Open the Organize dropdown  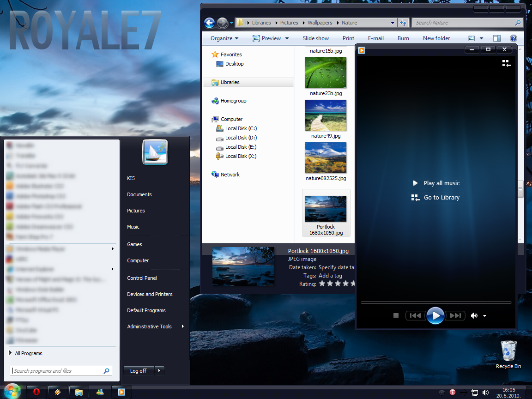[x=223, y=38]
